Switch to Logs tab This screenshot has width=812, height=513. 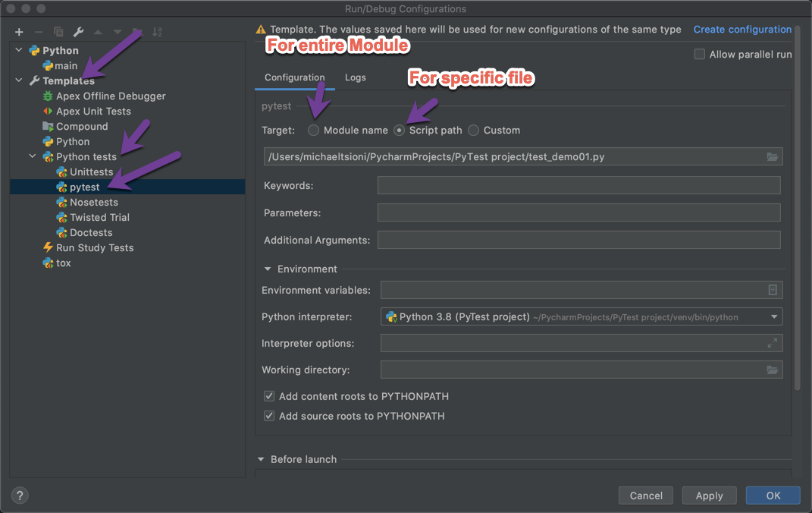(x=356, y=77)
